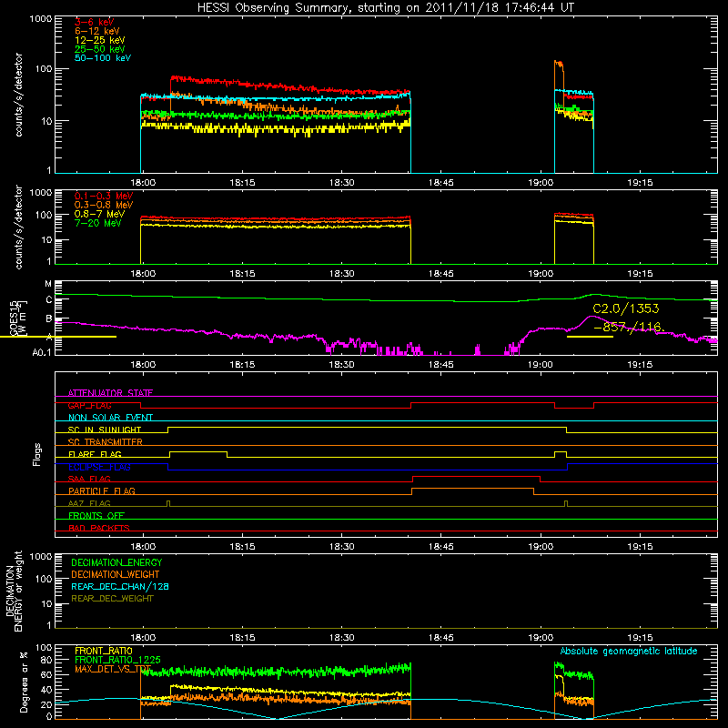Click the REAR_DEC_WEIGHT legend label

[x=112, y=599]
